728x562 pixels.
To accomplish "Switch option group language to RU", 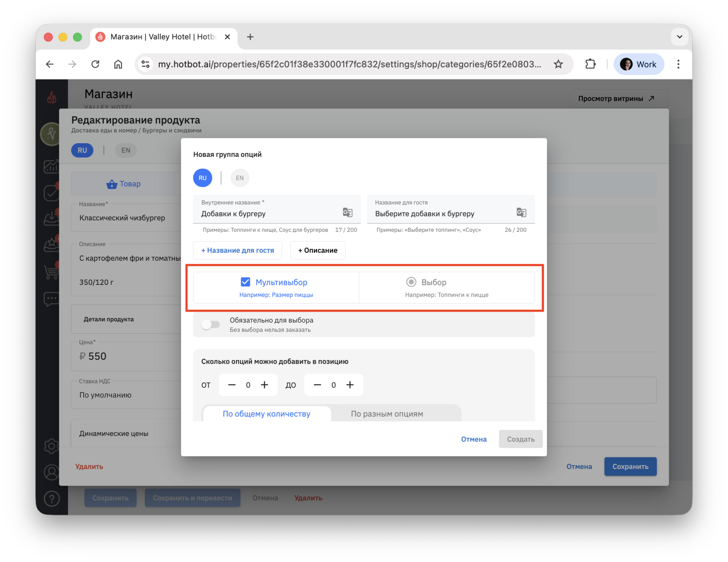I will pos(203,178).
